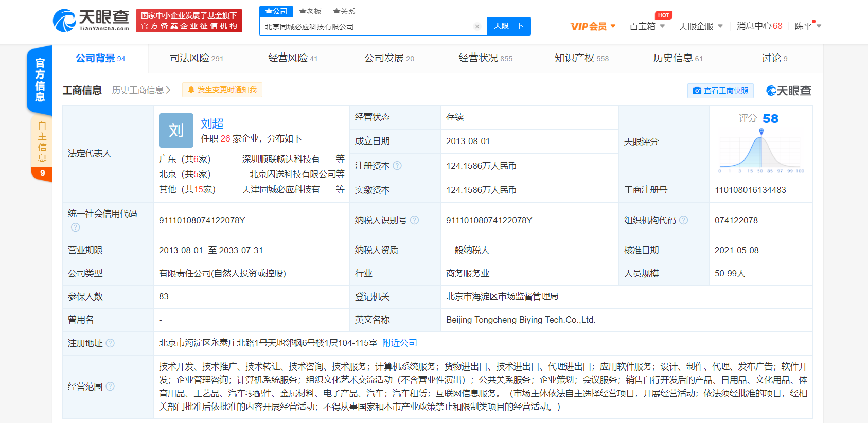The image size is (868, 423).
Task: Open the 附近公司 link
Action: (x=399, y=343)
